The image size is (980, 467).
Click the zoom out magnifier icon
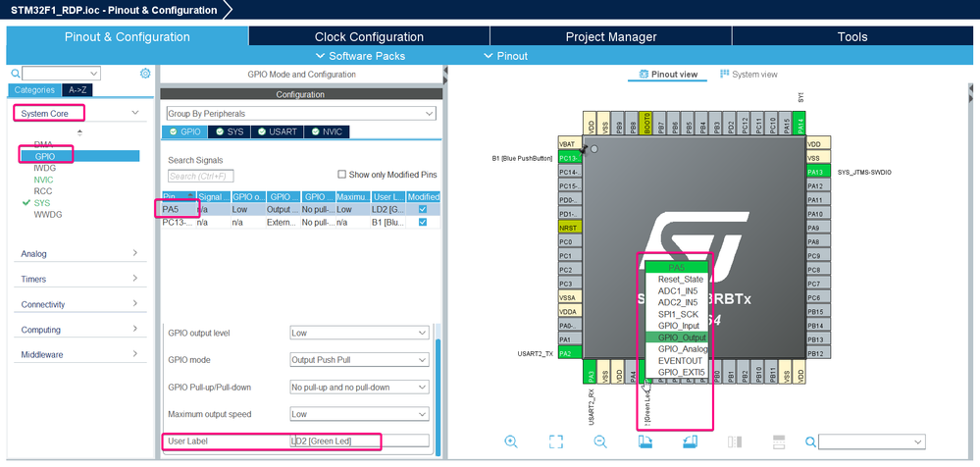click(x=600, y=441)
